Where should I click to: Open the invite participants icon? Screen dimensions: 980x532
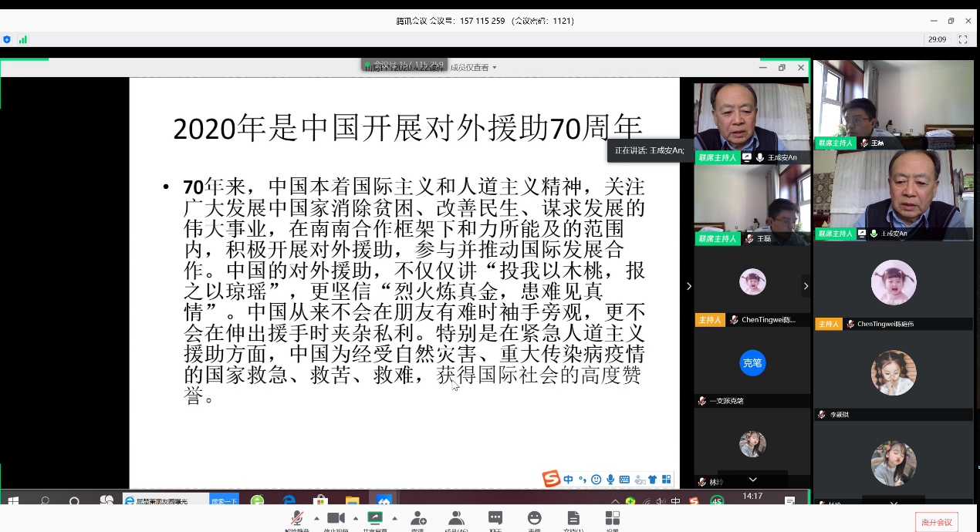[x=417, y=518]
